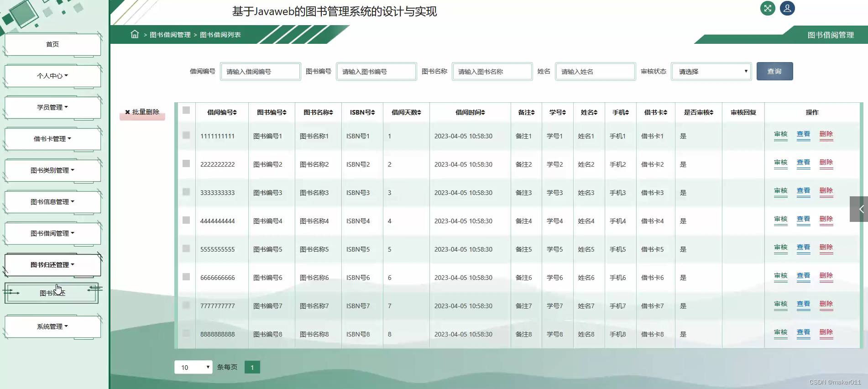Expand the 图书信息管理 sidebar menu
868x389 pixels.
(x=52, y=202)
